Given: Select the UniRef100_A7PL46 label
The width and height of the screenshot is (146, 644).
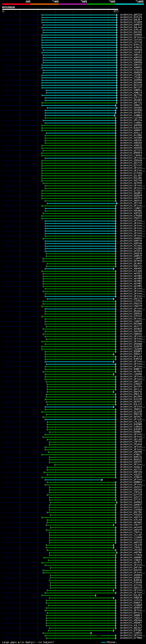Looking at the screenshot, I should [x=131, y=30].
